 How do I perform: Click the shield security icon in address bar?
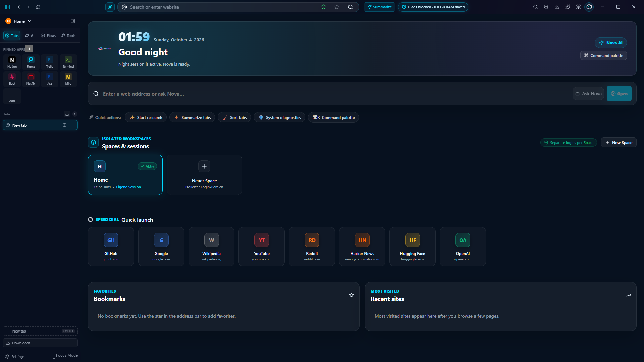[323, 7]
